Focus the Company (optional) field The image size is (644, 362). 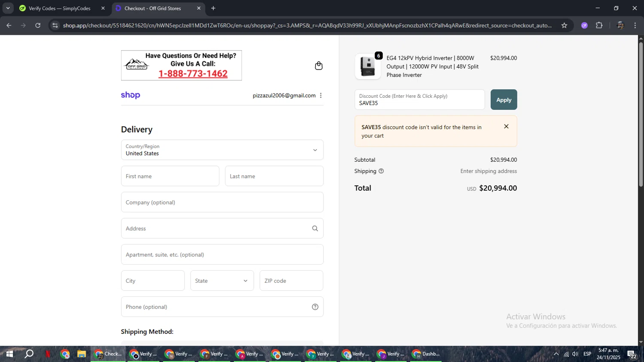point(222,202)
